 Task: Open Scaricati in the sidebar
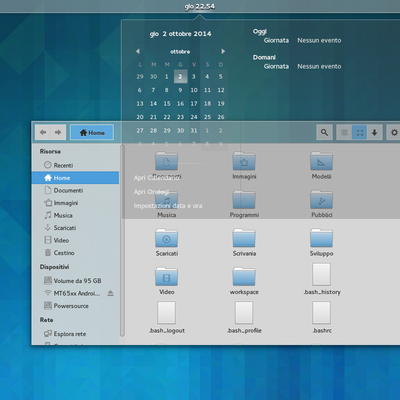pos(75,228)
